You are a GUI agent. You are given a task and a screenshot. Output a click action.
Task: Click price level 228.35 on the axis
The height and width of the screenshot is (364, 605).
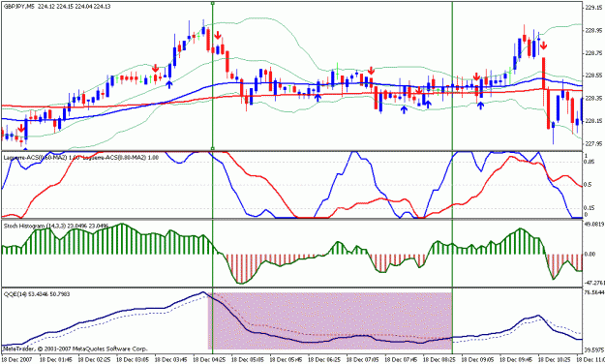(x=593, y=98)
